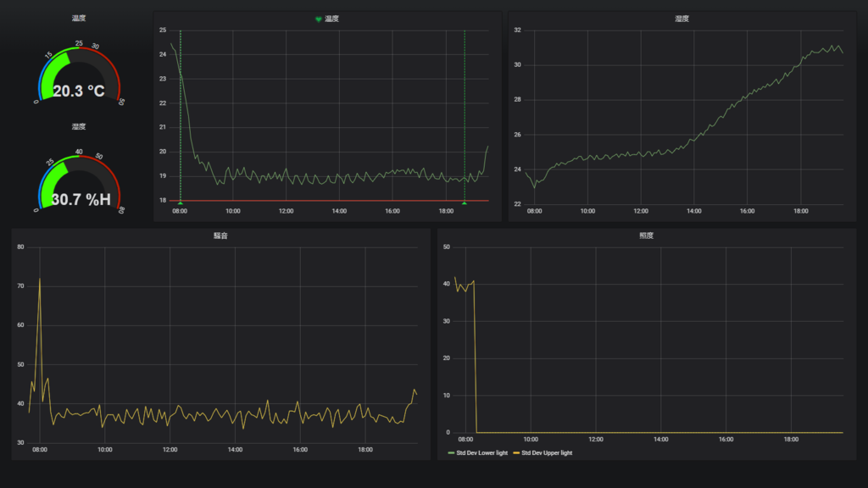This screenshot has width=868, height=488.
Task: Open the 湿度 gauge panel title menu
Action: [79, 127]
